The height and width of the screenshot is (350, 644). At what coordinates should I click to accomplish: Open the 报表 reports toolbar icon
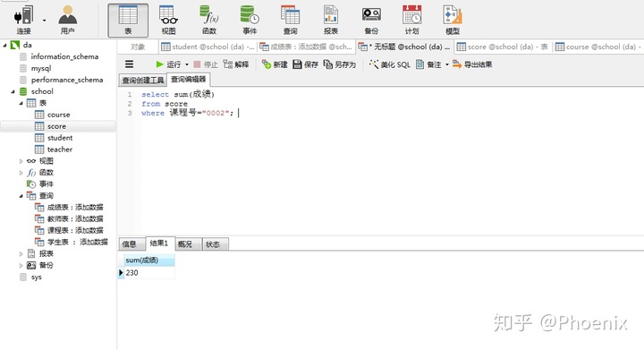[x=331, y=20]
